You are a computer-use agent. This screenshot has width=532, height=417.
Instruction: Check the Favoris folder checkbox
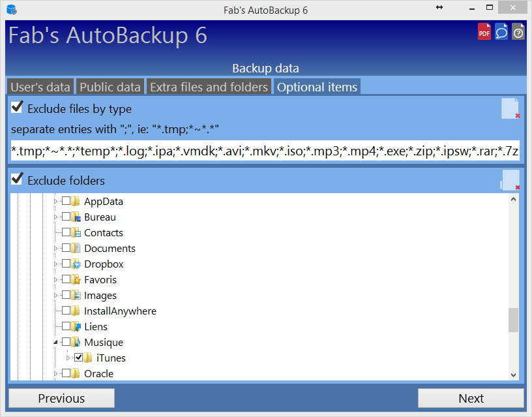pos(66,279)
